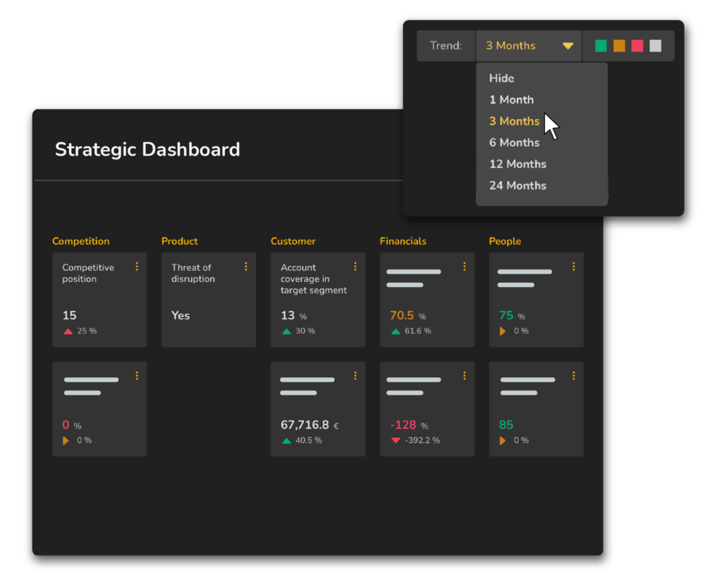Toggle the orange status color filter
This screenshot has width=722, height=588.
[x=619, y=46]
